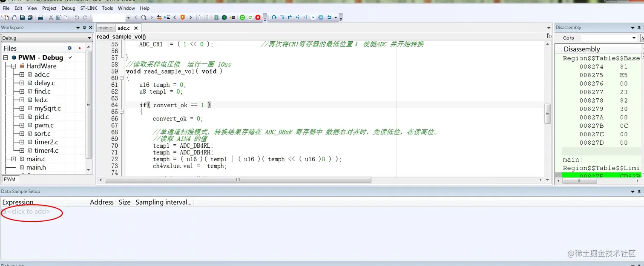Toggle the click to add row checkbox
This screenshot has width=644, height=266.
(4, 212)
